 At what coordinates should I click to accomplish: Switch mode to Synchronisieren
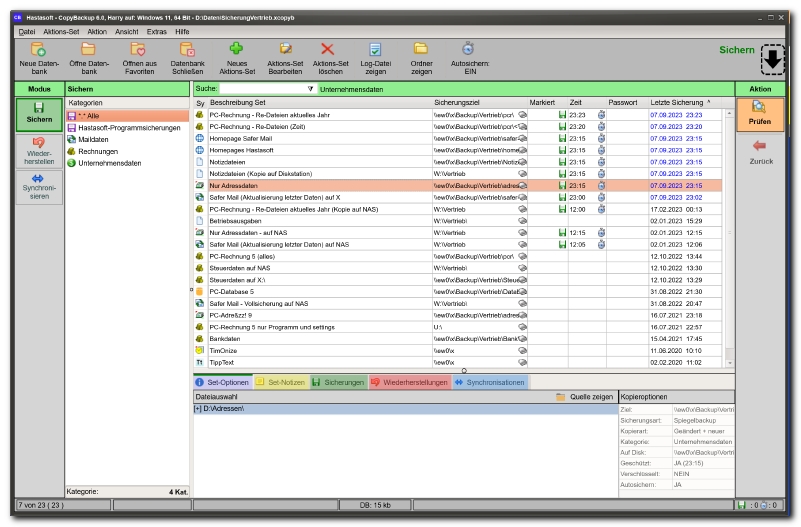click(x=39, y=185)
